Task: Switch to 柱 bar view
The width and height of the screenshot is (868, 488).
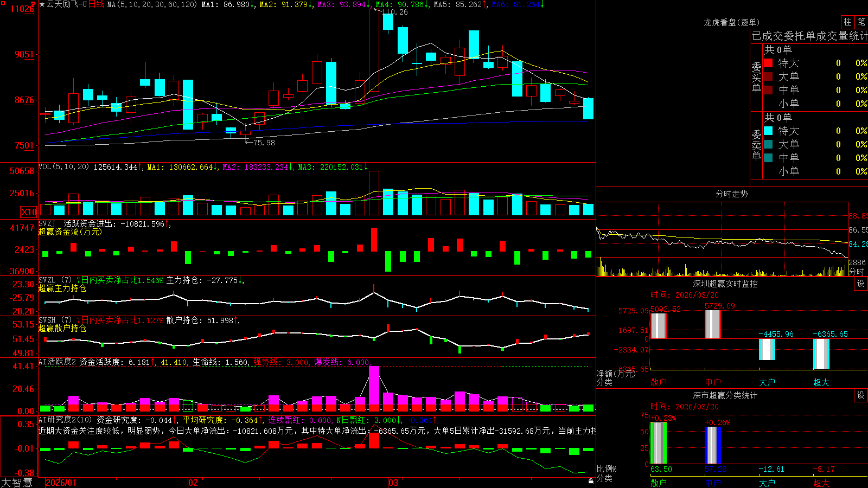Action: (847, 22)
